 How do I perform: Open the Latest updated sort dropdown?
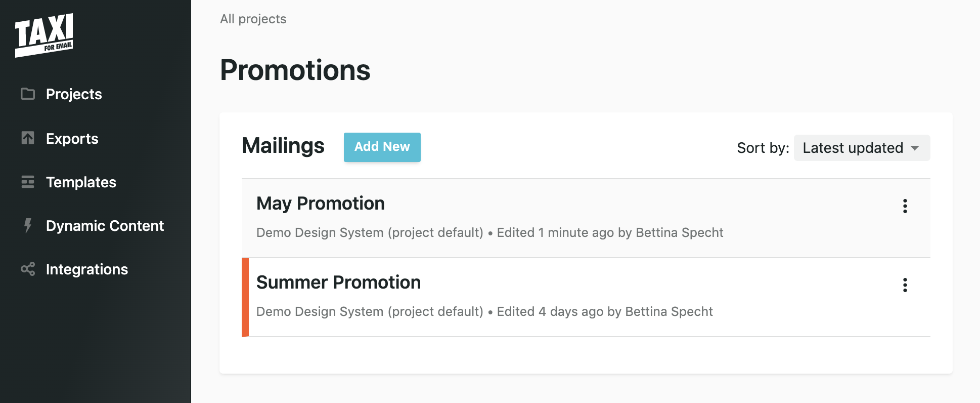pyautogui.click(x=862, y=148)
